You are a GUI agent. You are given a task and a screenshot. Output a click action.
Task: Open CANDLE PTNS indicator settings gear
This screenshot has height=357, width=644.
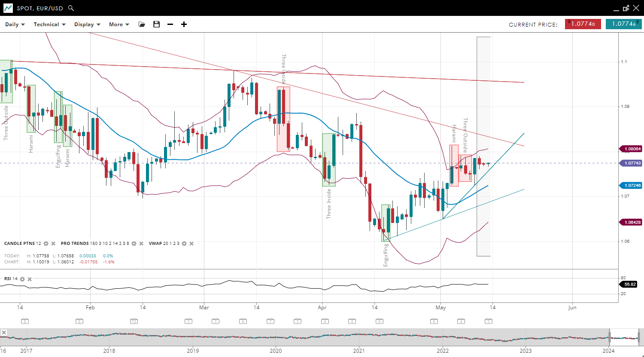[x=46, y=244]
